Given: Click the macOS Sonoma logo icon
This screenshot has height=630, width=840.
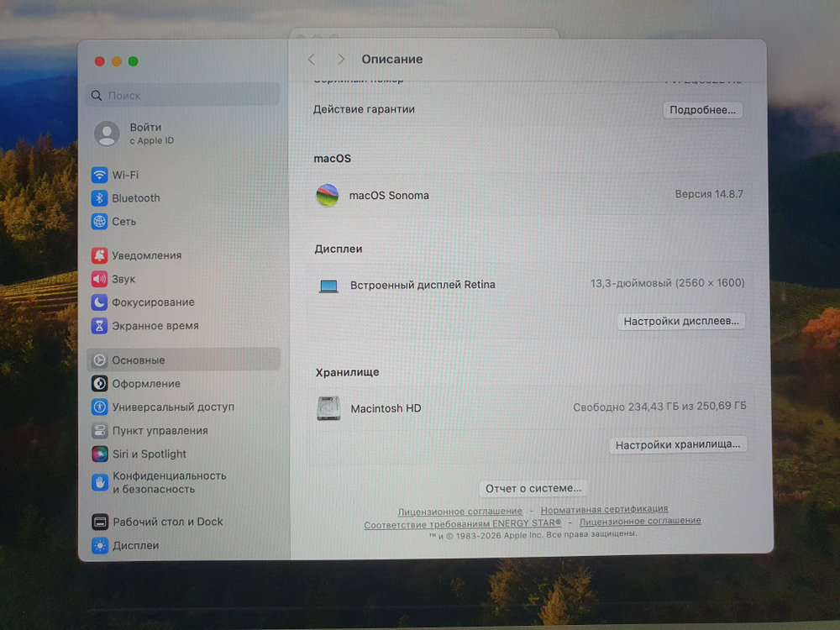Looking at the screenshot, I should click(x=328, y=195).
